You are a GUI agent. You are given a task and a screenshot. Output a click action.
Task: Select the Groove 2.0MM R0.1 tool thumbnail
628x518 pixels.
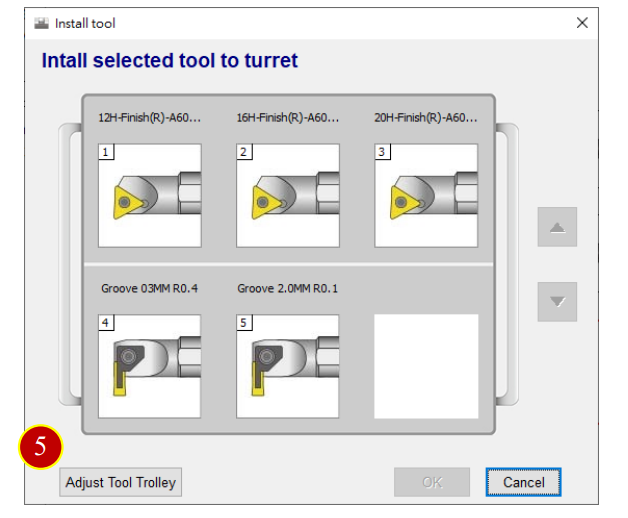288,366
